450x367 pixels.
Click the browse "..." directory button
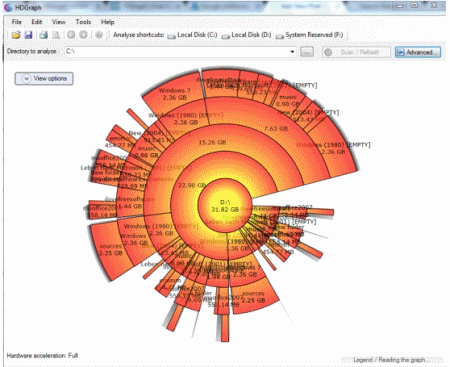307,52
